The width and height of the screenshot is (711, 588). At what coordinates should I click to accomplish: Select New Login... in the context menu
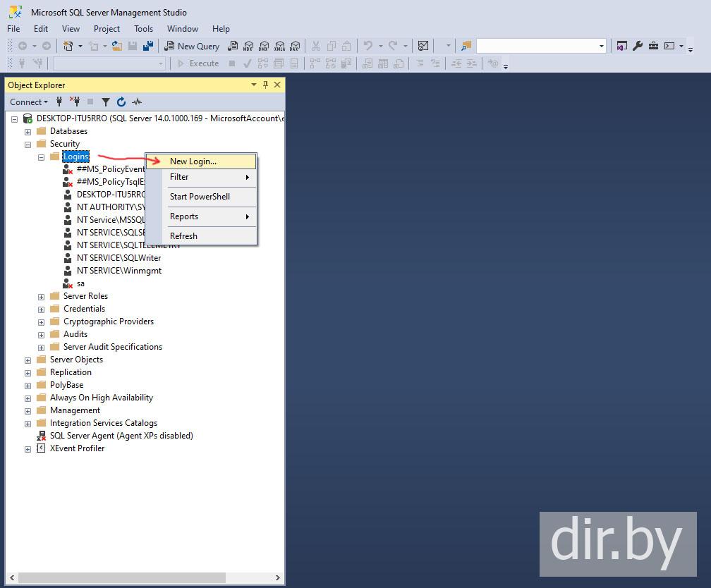tap(193, 161)
